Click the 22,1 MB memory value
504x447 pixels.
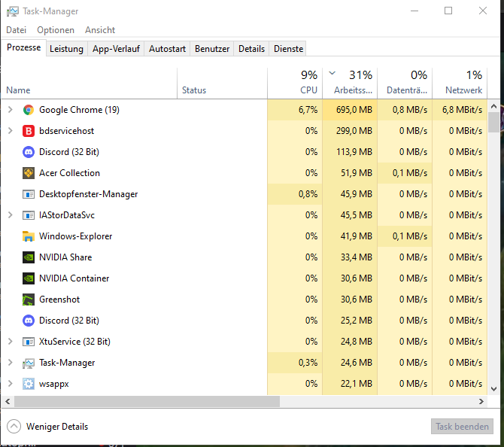tap(356, 384)
